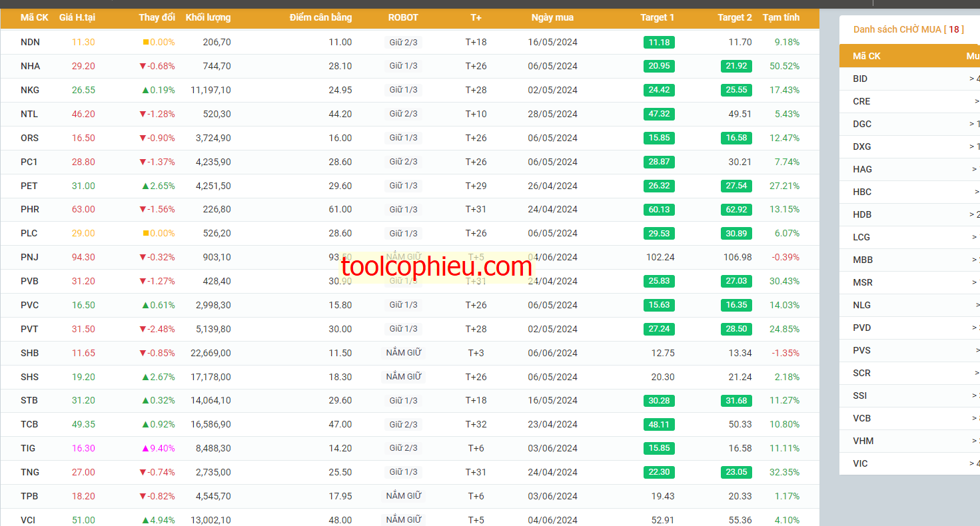
Task: Click the yellow square indicator in NDN row
Action: pos(146,42)
